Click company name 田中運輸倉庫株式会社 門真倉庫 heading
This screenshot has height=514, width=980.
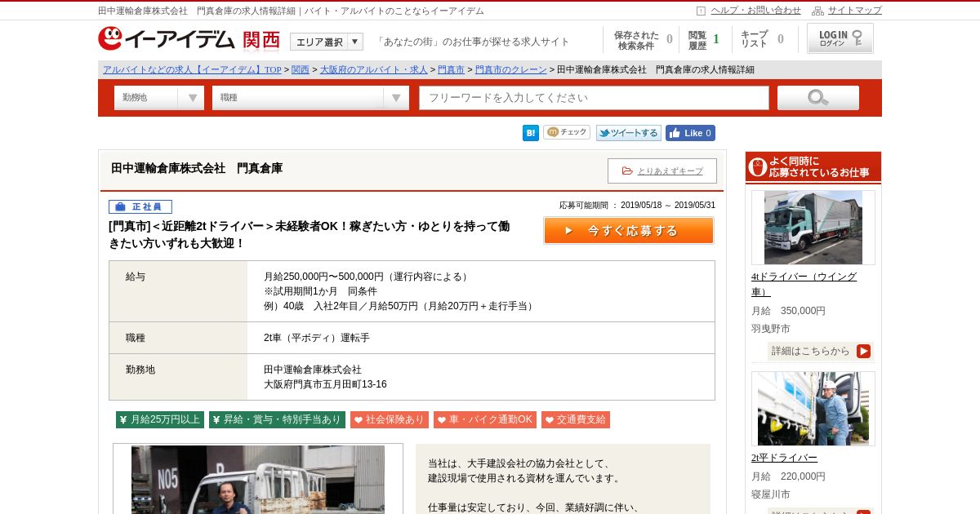(x=197, y=168)
